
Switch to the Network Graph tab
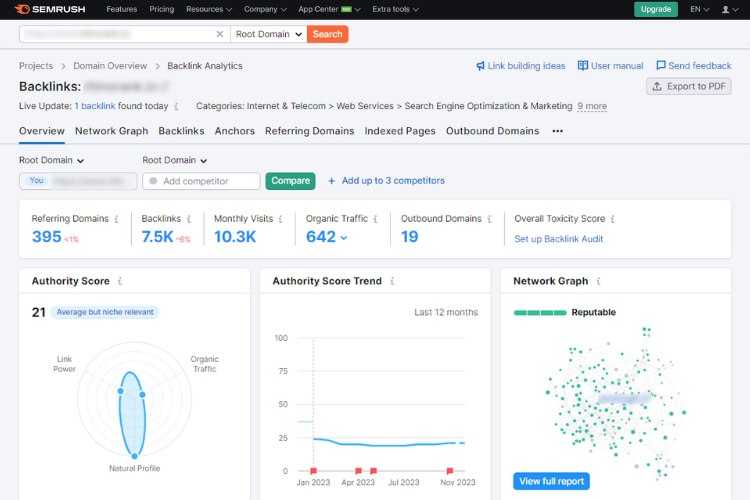pos(111,131)
